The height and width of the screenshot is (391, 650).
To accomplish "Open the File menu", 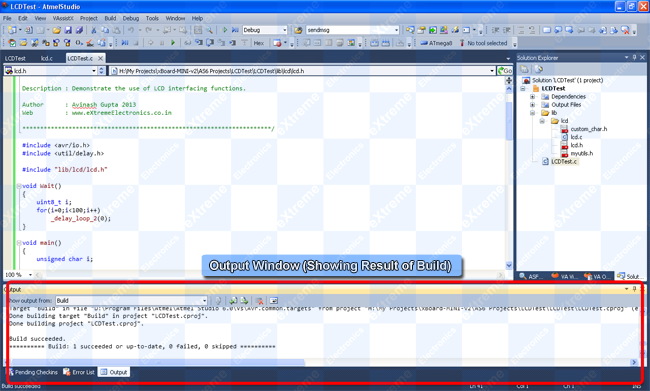I will (7, 18).
